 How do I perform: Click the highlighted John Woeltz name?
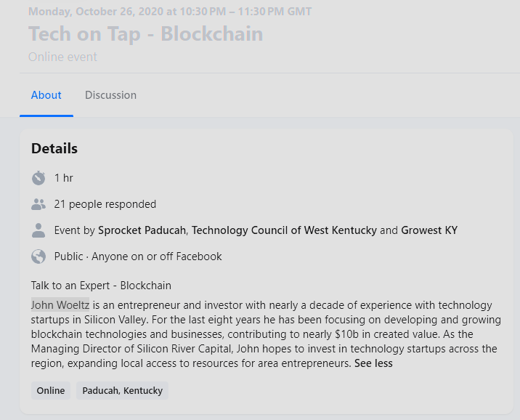[60, 305]
